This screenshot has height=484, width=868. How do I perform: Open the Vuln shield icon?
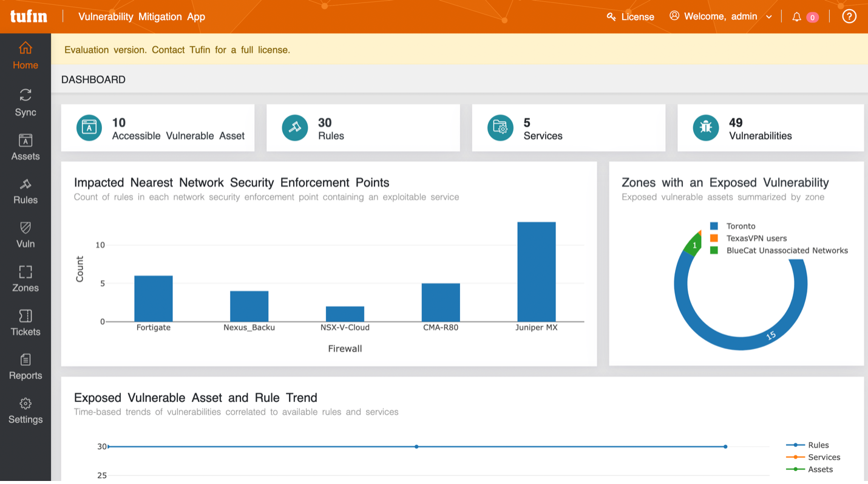[x=25, y=228]
